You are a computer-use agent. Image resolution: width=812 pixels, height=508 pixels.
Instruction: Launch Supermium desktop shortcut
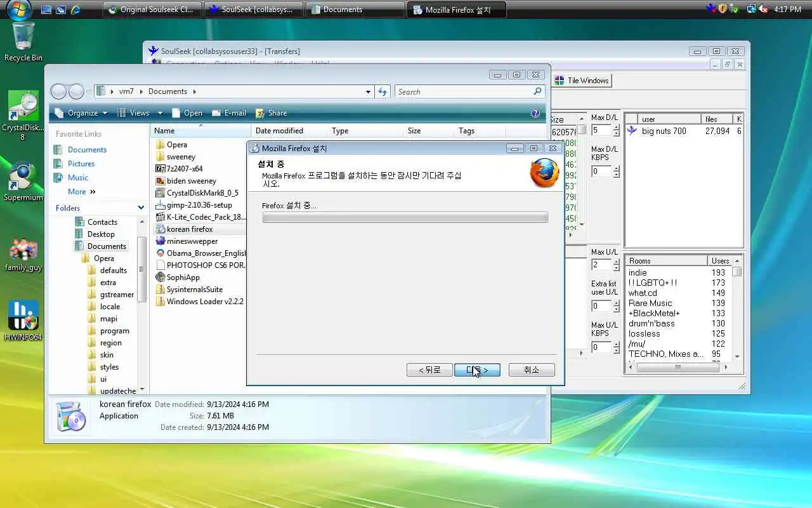23,182
